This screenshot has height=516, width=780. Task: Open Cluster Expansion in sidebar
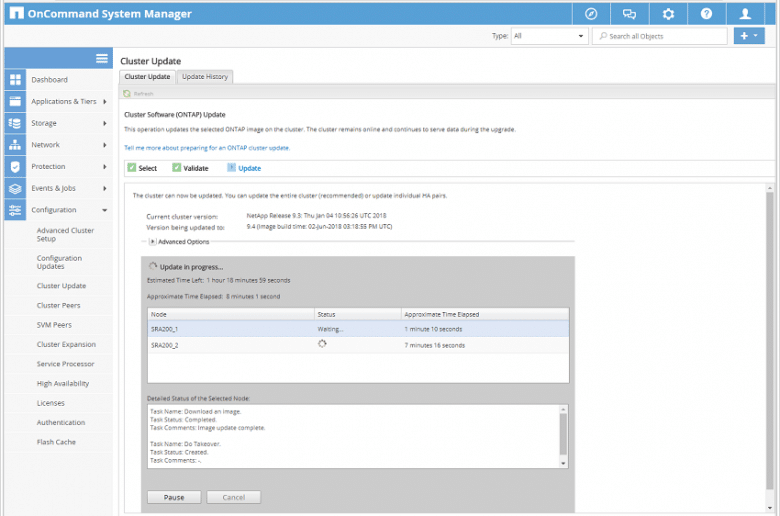[66, 344]
